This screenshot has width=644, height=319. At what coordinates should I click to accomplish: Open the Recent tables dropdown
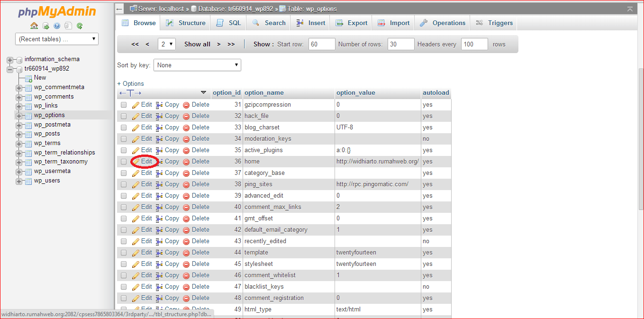[x=57, y=39]
